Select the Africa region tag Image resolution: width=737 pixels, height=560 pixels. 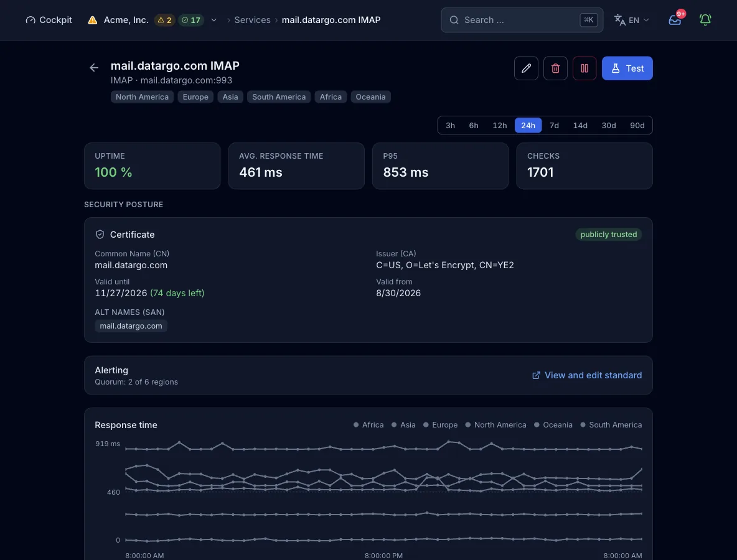(x=331, y=97)
